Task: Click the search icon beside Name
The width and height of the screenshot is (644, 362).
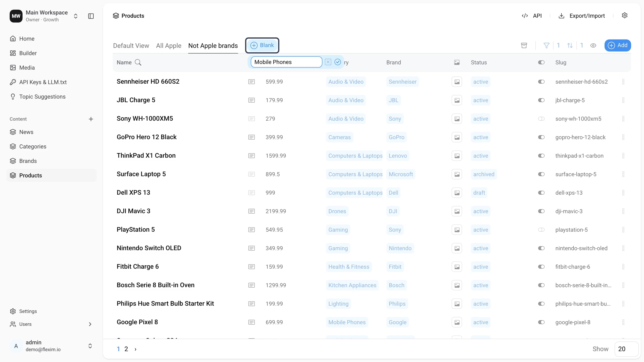Action: 138,63
